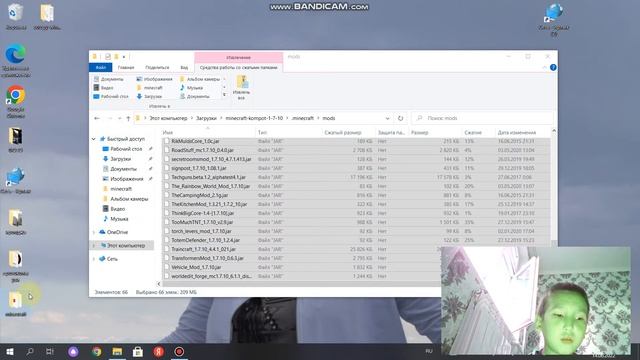
Task: Choose Альбом камеры extract destination in ribbon
Action: pyautogui.click(x=200, y=79)
